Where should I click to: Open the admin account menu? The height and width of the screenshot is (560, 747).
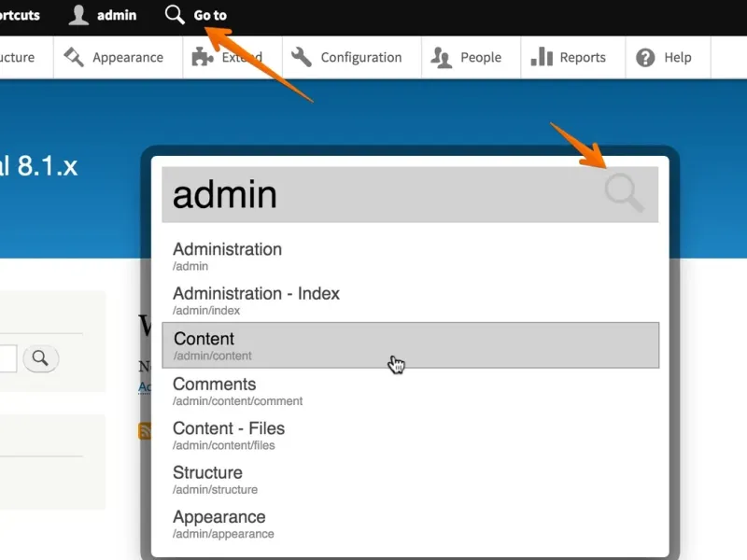click(x=117, y=15)
